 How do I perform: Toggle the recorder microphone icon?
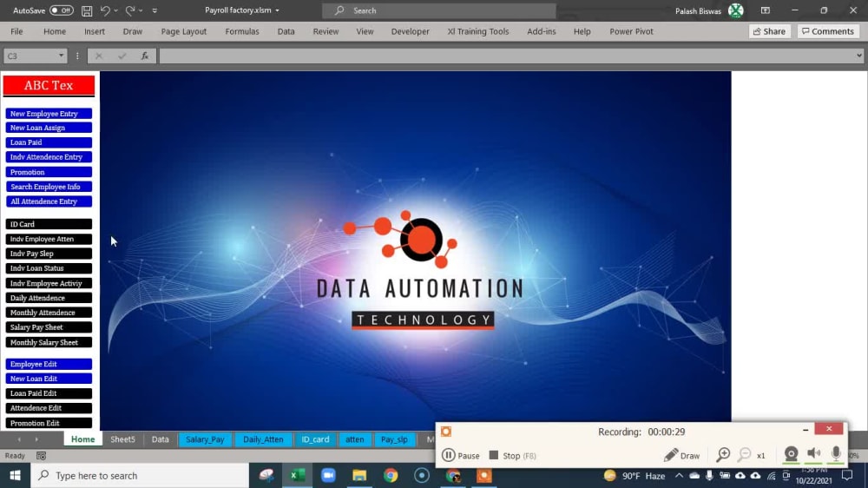coord(836,453)
